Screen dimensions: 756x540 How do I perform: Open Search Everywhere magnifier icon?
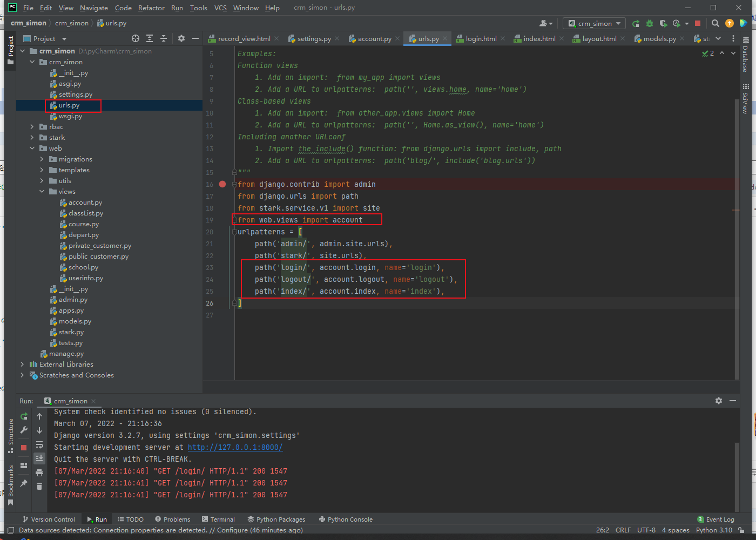tap(715, 23)
